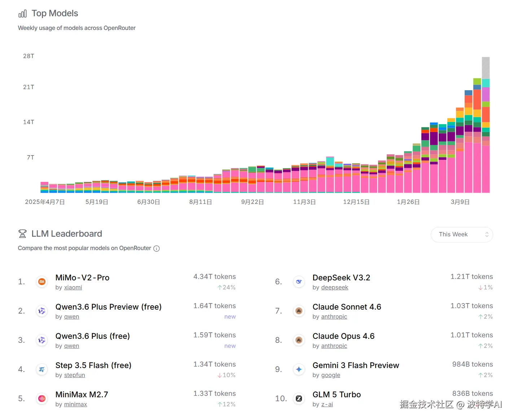Click the 1.01T tokens value
This screenshot has height=420, width=513.
click(x=472, y=335)
